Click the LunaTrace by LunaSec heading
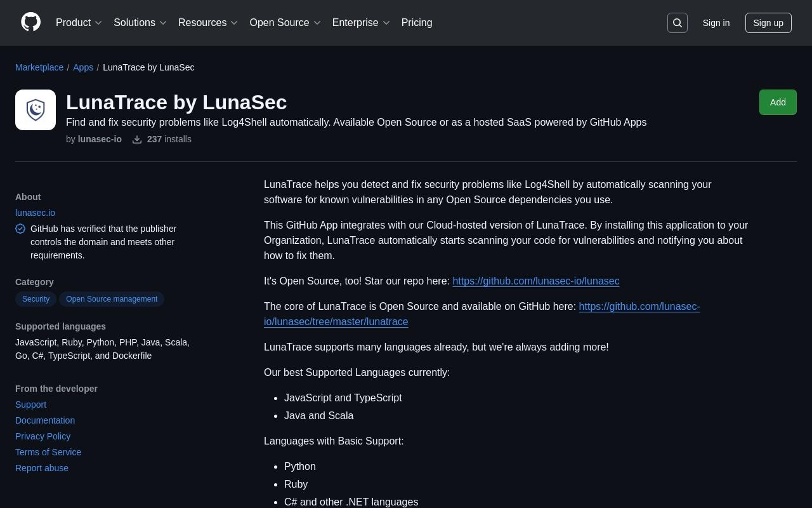This screenshot has width=812, height=508. [176, 102]
